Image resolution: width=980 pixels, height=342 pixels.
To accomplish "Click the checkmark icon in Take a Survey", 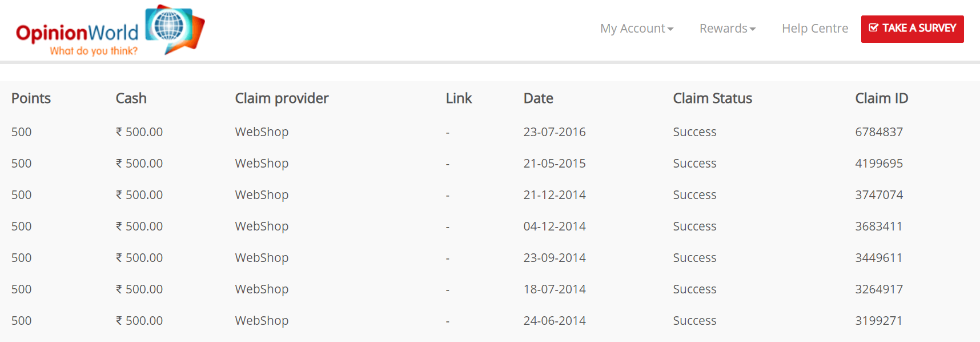I will pos(873,27).
